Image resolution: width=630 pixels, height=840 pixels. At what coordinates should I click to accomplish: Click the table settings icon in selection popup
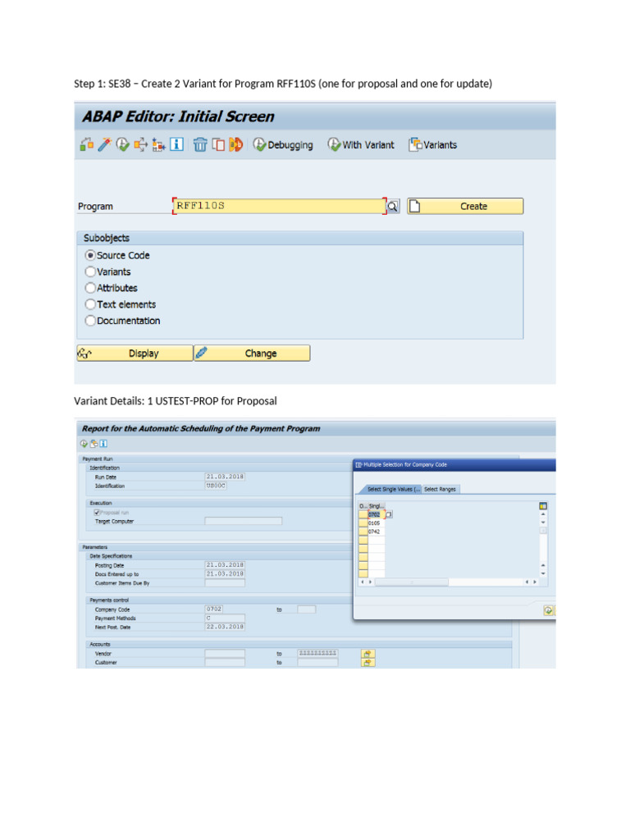coord(543,505)
